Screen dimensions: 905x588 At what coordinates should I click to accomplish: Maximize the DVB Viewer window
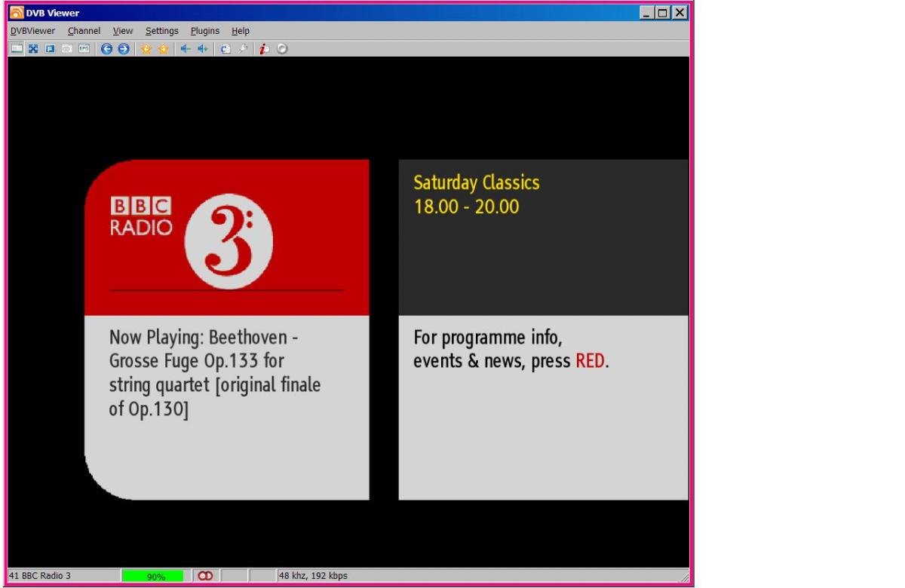(x=664, y=13)
